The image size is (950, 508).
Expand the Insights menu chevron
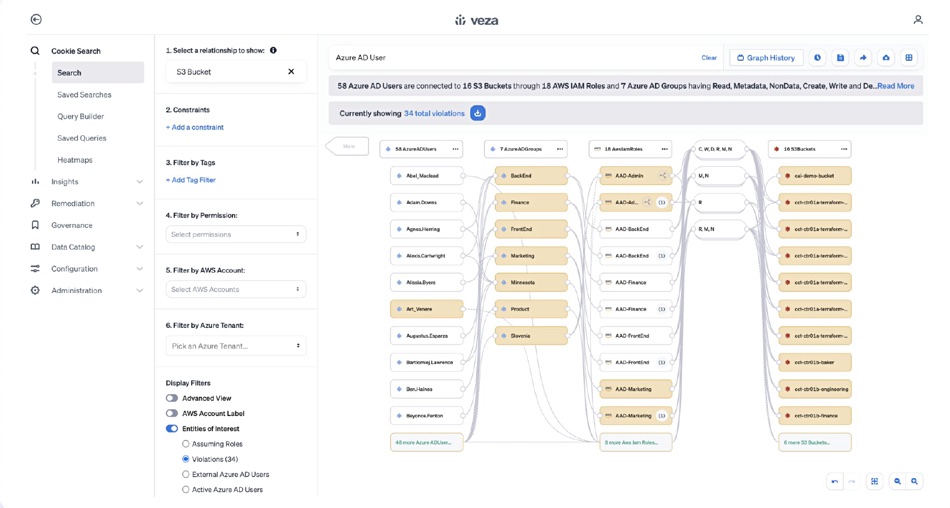coord(140,182)
